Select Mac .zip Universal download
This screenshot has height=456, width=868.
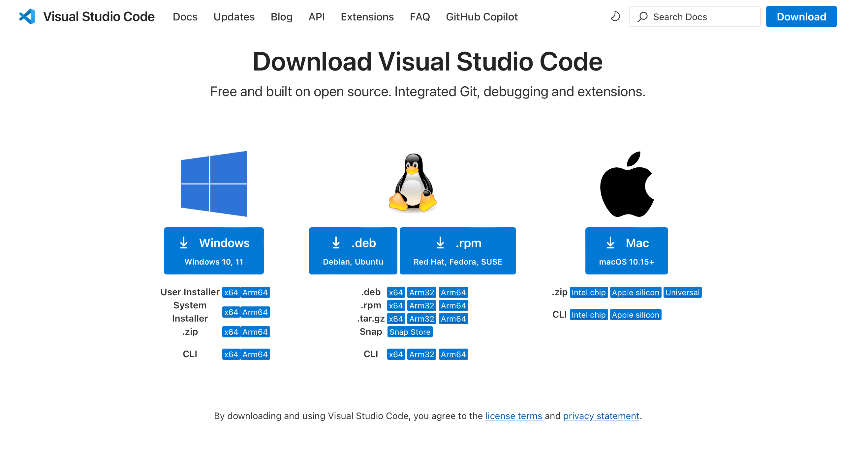point(682,293)
